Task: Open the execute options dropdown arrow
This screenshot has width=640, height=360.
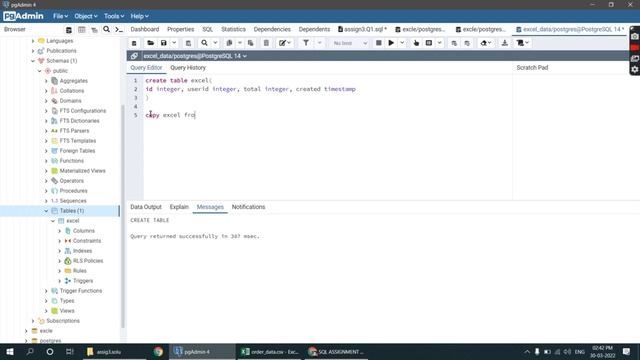Action: pyautogui.click(x=402, y=43)
